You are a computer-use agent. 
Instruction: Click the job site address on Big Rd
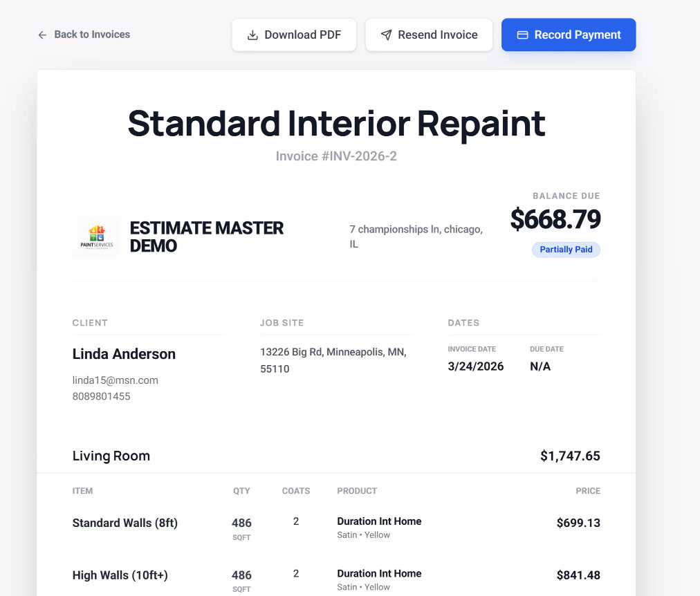tap(333, 360)
